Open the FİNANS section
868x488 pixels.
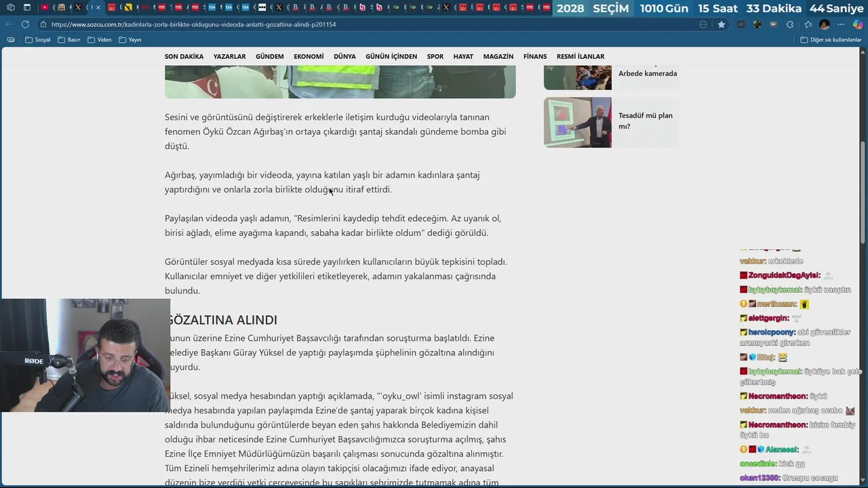pyautogui.click(x=535, y=56)
